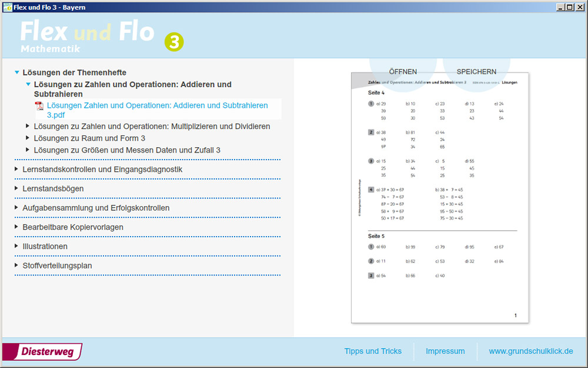This screenshot has height=368, width=588.
Task: Expand the Illustrationen arrow
Action: pos(16,246)
